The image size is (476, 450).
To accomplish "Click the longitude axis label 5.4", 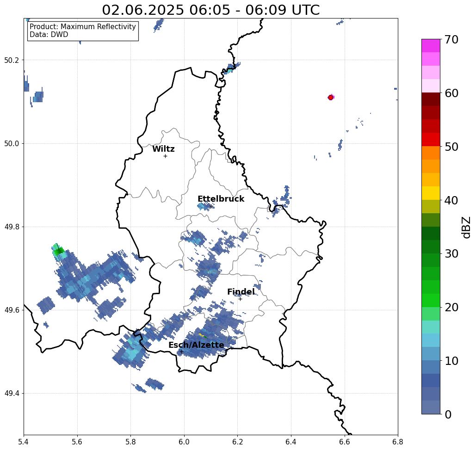I will 24,442.
